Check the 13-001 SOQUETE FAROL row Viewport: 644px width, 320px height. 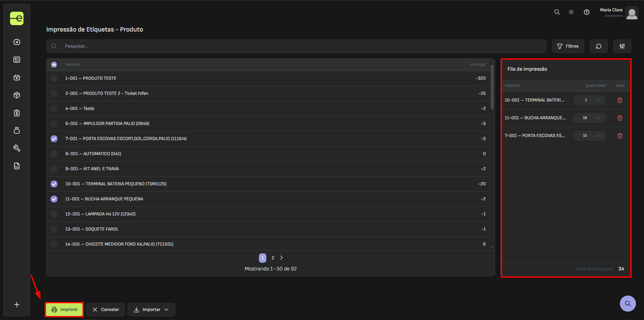point(54,229)
